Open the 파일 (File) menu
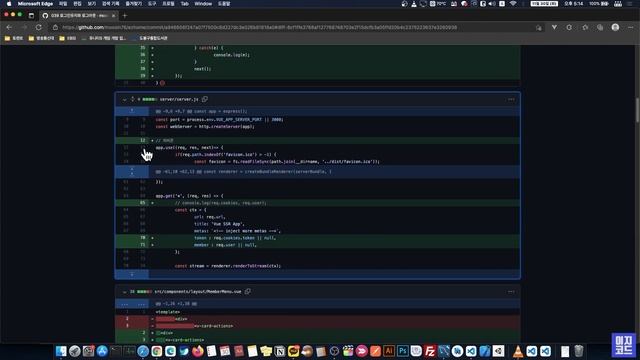The image size is (640, 360). click(x=63, y=4)
